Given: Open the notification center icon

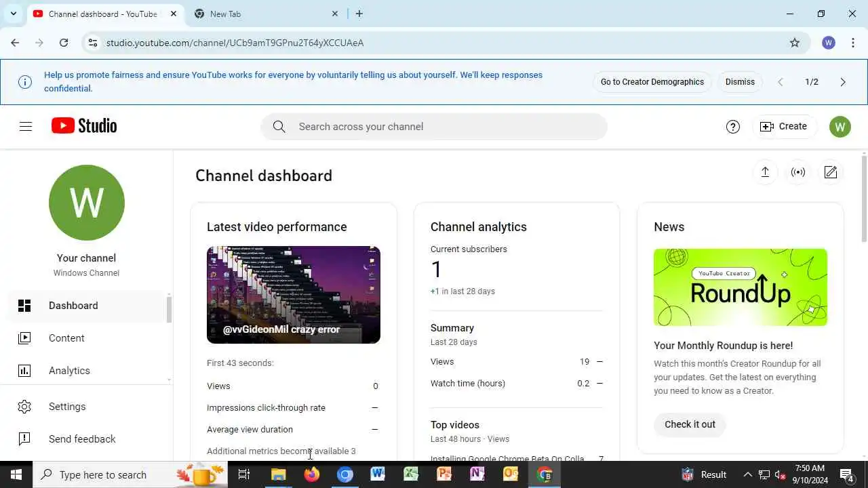Looking at the screenshot, I should (847, 474).
